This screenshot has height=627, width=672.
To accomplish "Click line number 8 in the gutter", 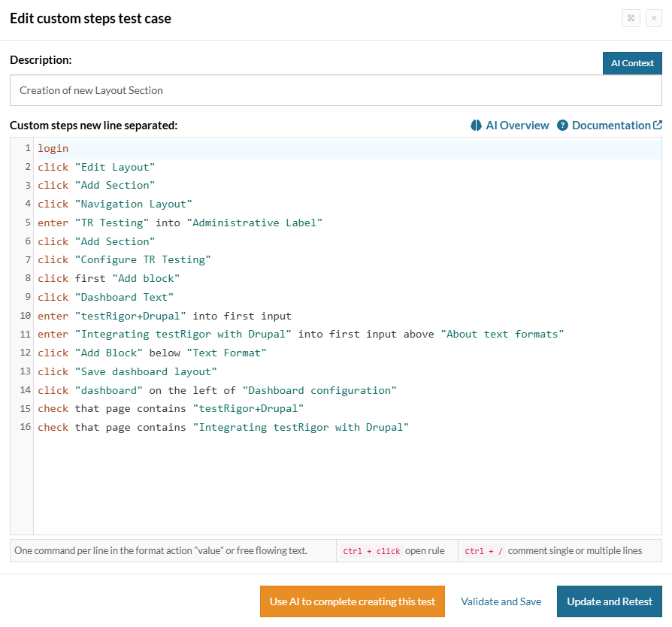I will pyautogui.click(x=27, y=278).
